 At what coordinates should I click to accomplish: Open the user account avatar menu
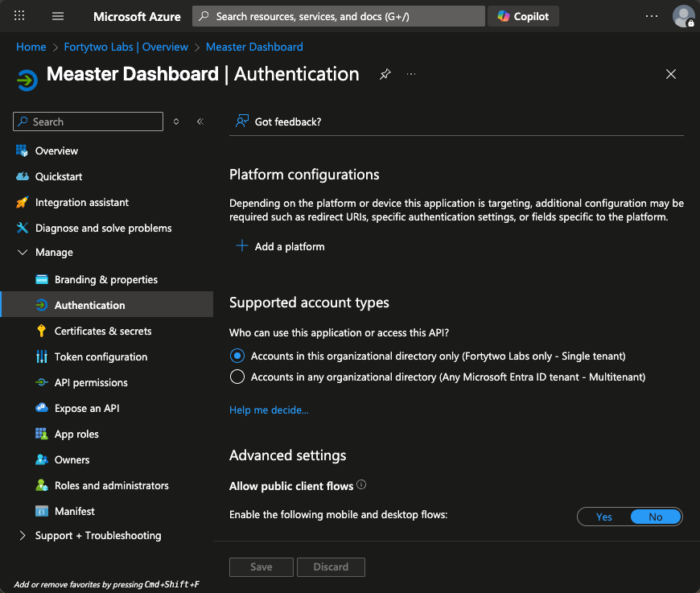[x=683, y=16]
